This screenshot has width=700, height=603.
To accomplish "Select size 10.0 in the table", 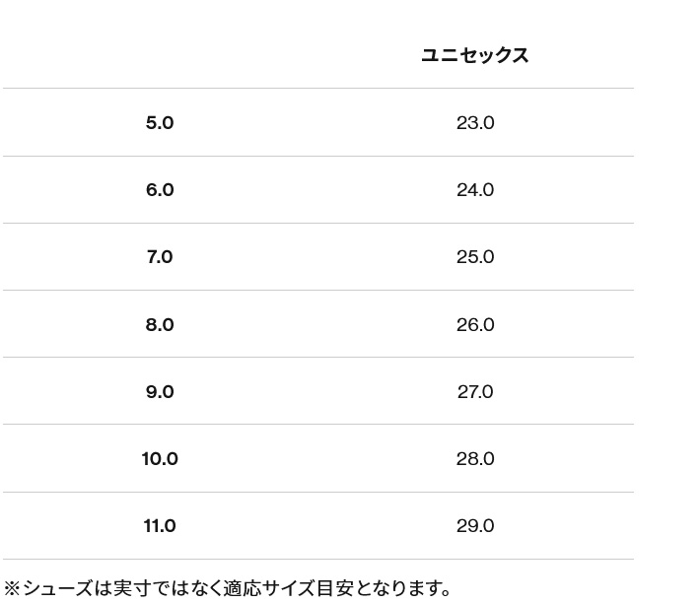I will [160, 459].
